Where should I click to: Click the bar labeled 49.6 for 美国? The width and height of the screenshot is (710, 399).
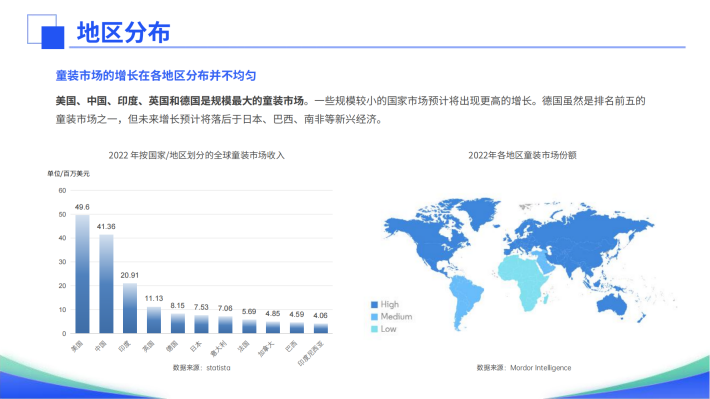click(82, 274)
